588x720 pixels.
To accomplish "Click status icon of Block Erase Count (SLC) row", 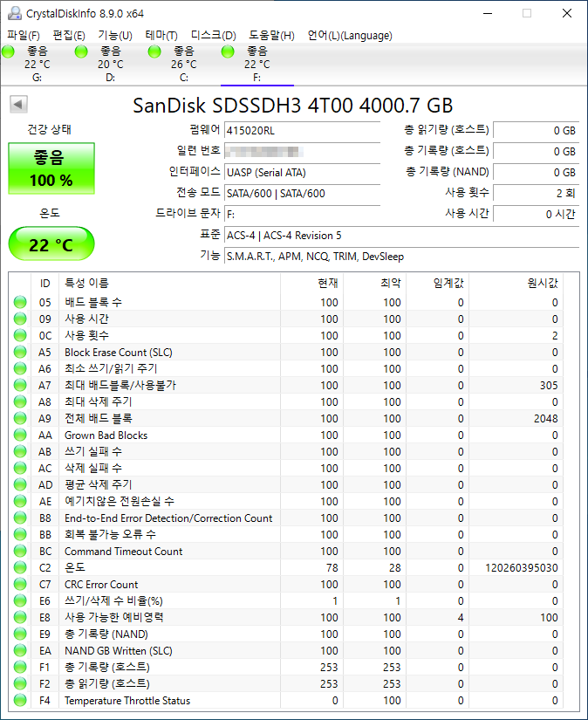I will click(x=20, y=352).
